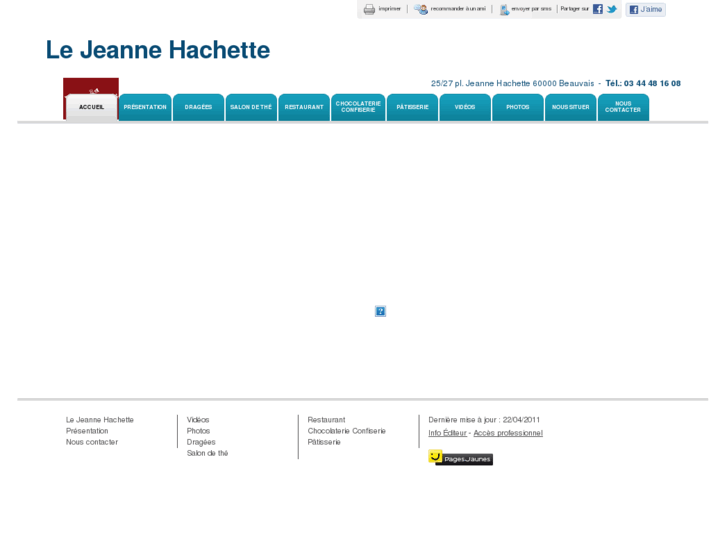
Task: Click the Accès professionnel link
Action: click(508, 433)
